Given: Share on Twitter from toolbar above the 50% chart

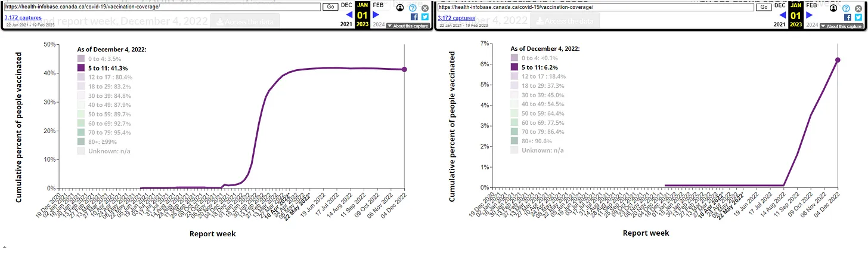Looking at the screenshot, I should click(424, 17).
